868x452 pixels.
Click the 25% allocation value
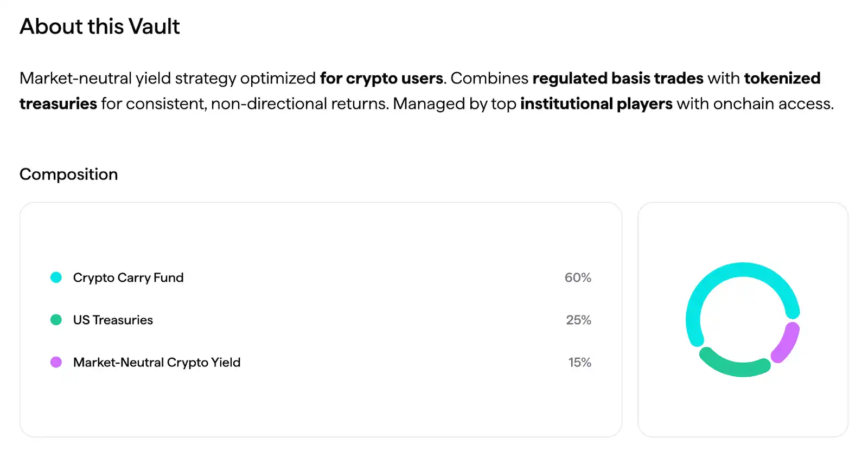click(578, 320)
